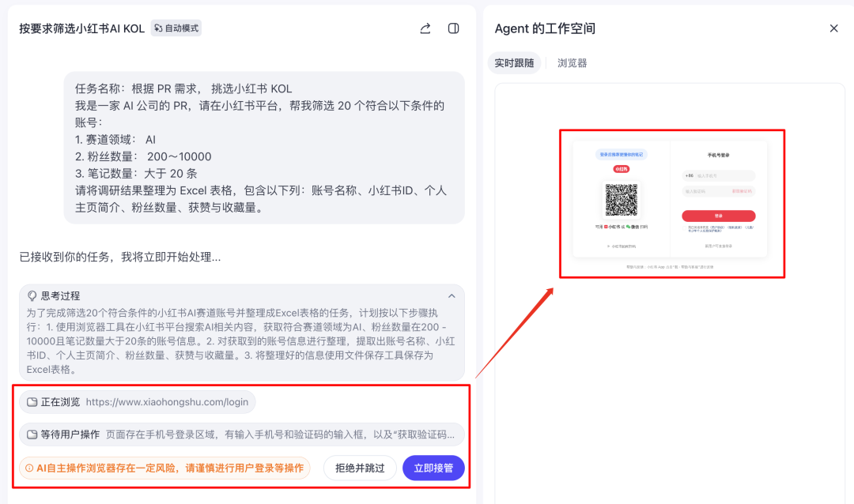Click the Agent 的工作空间 panel title
This screenshot has width=854, height=504.
point(545,29)
